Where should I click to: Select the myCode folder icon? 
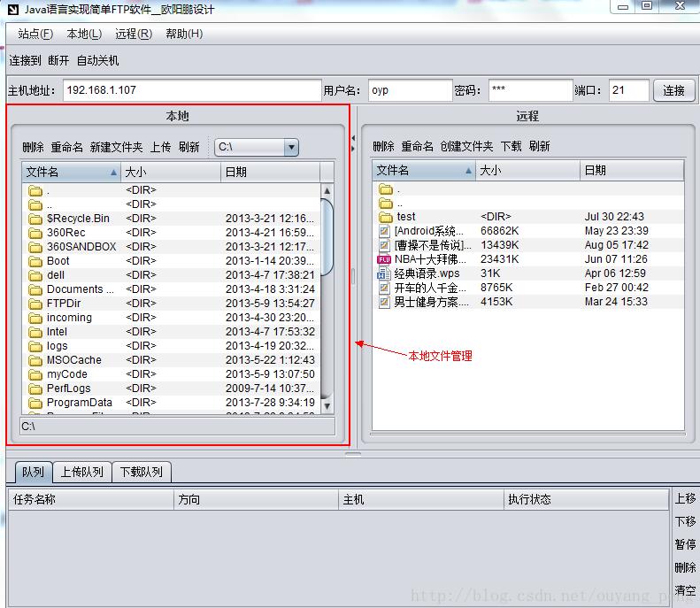point(35,374)
